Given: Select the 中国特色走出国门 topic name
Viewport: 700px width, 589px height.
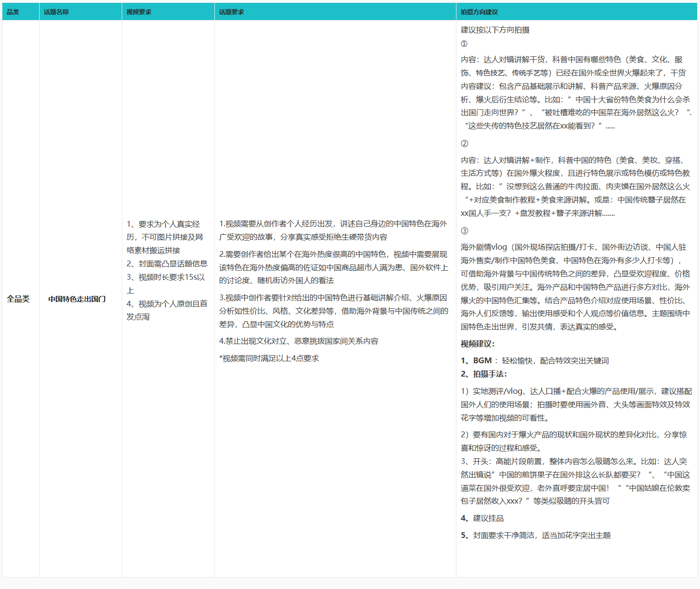Looking at the screenshot, I should pyautogui.click(x=77, y=299).
